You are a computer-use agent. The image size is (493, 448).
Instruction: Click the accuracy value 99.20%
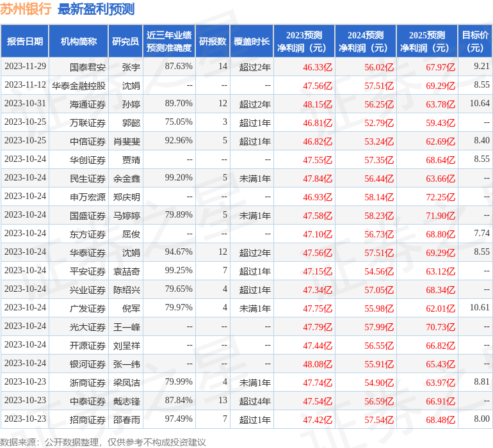[179, 177]
